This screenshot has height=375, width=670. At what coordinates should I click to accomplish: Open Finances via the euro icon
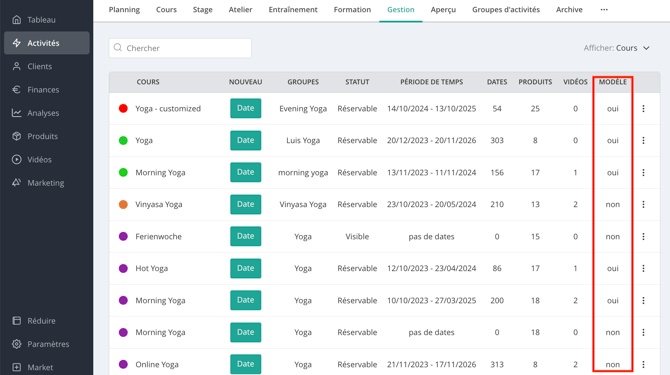(x=17, y=89)
